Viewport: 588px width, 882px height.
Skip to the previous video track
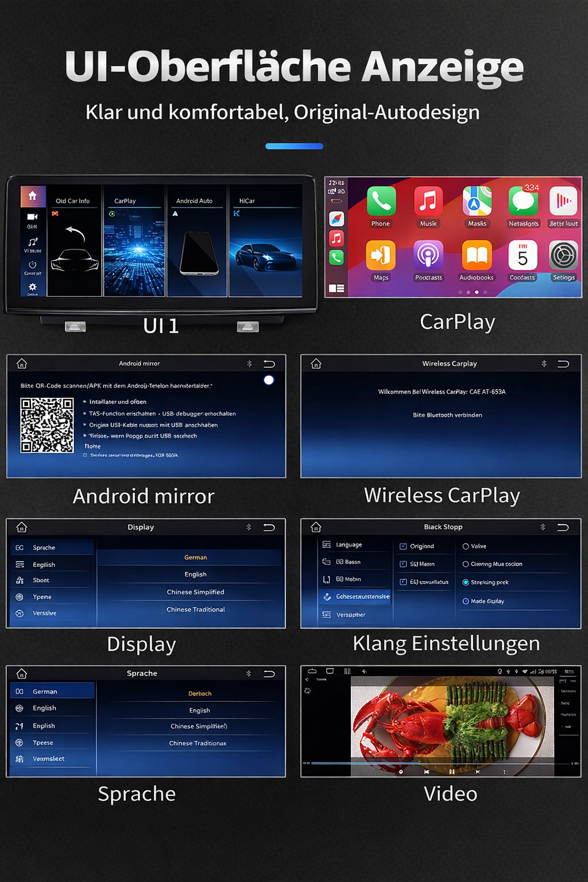pos(427,772)
